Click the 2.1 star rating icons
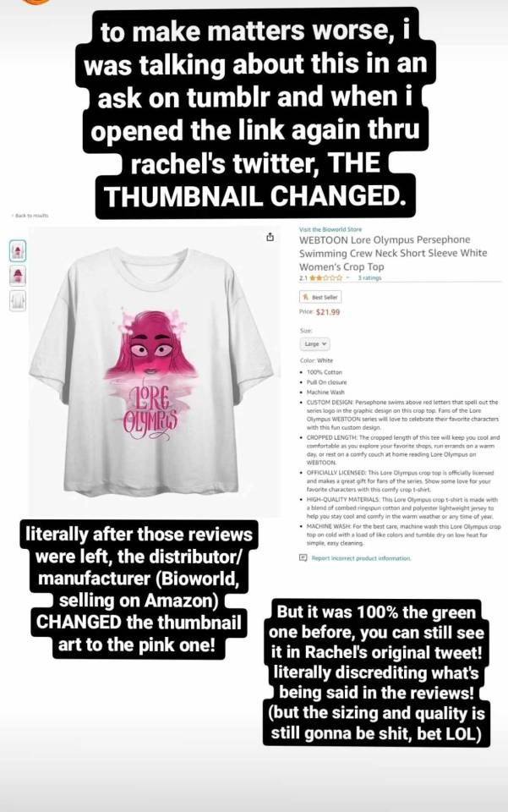Viewport: 508px width, 812px height. [x=326, y=278]
